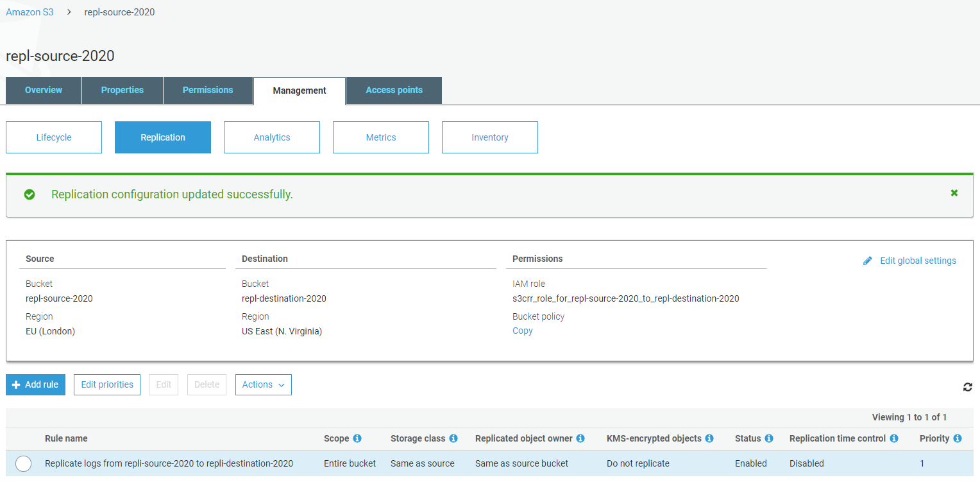The image size is (980, 482).
Task: Click the Rule name column header
Action: tap(66, 438)
